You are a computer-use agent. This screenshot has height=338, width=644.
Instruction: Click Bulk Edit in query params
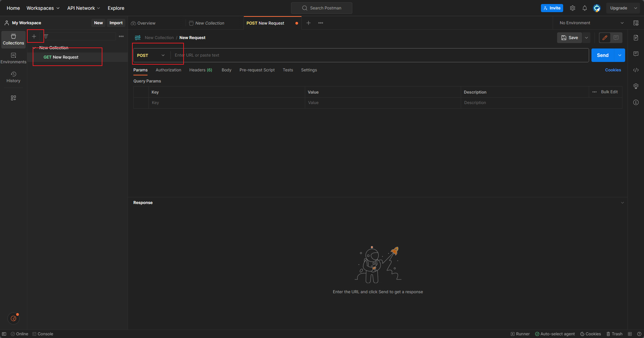tap(609, 92)
